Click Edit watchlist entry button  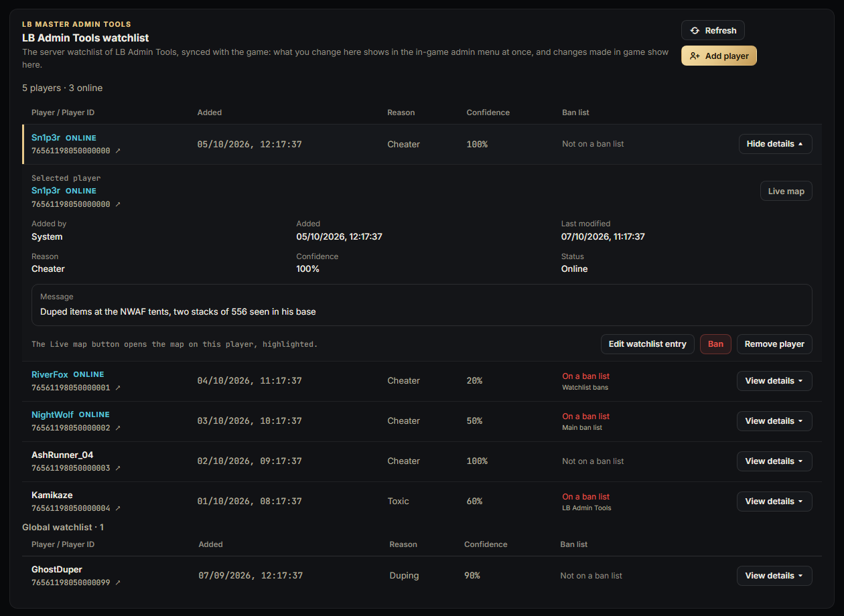click(x=647, y=344)
